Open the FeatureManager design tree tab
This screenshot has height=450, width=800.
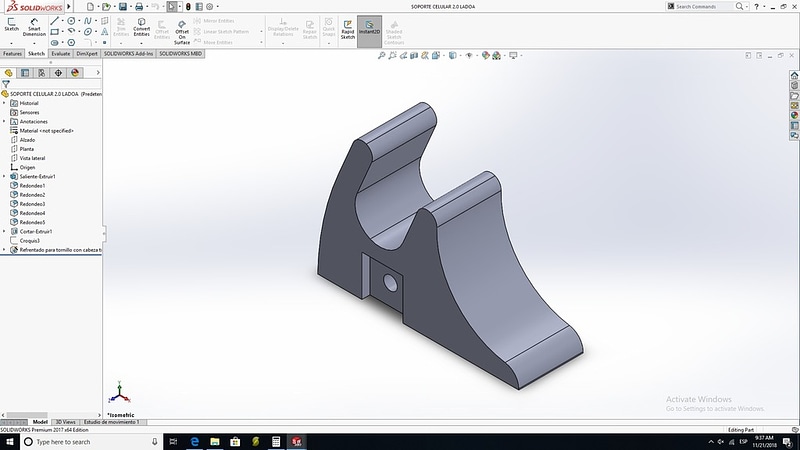point(9,73)
